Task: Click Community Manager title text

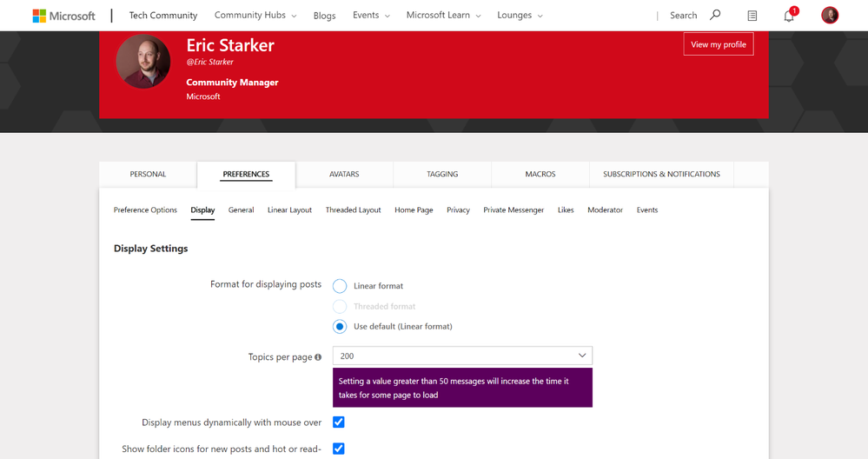Action: pyautogui.click(x=232, y=82)
